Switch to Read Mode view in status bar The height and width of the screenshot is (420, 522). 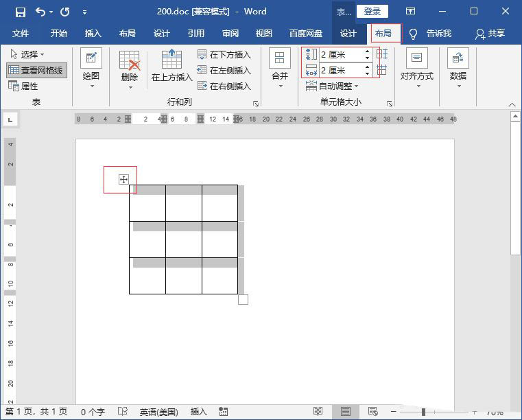pyautogui.click(x=318, y=412)
